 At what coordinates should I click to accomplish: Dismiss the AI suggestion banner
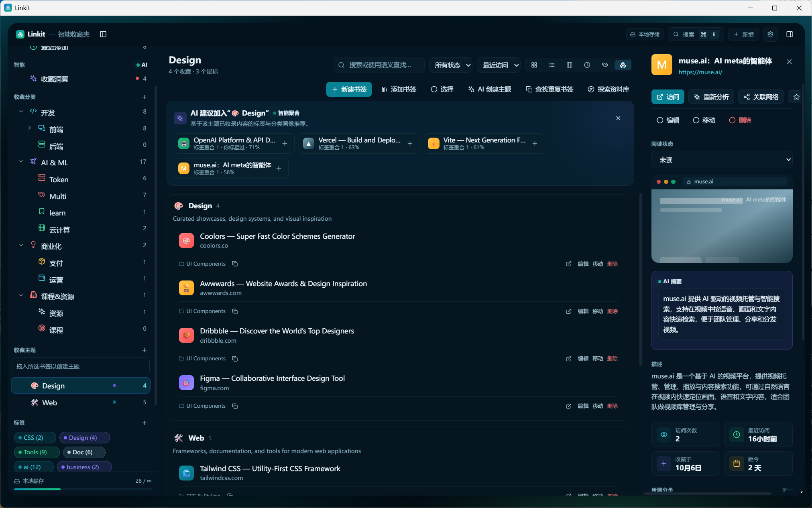coord(618,118)
